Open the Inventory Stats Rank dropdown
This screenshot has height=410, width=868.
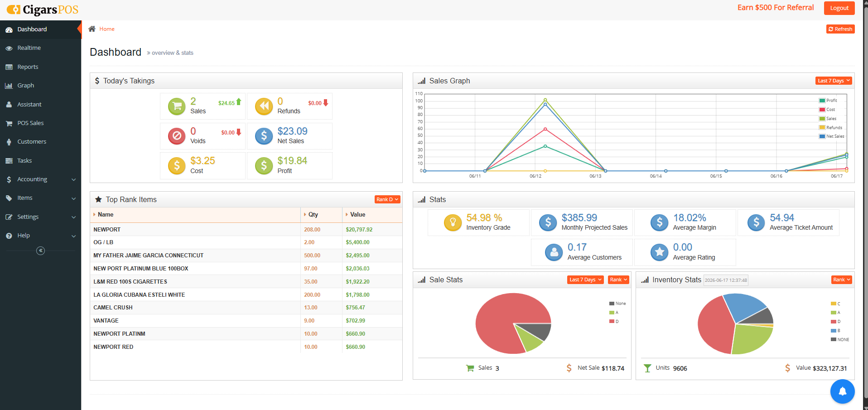tap(842, 280)
